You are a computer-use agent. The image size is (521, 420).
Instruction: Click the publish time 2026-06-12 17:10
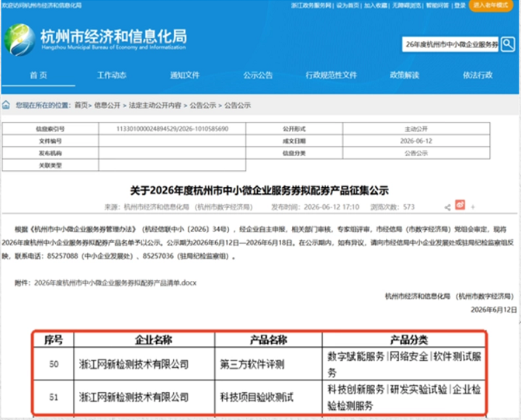(x=315, y=207)
